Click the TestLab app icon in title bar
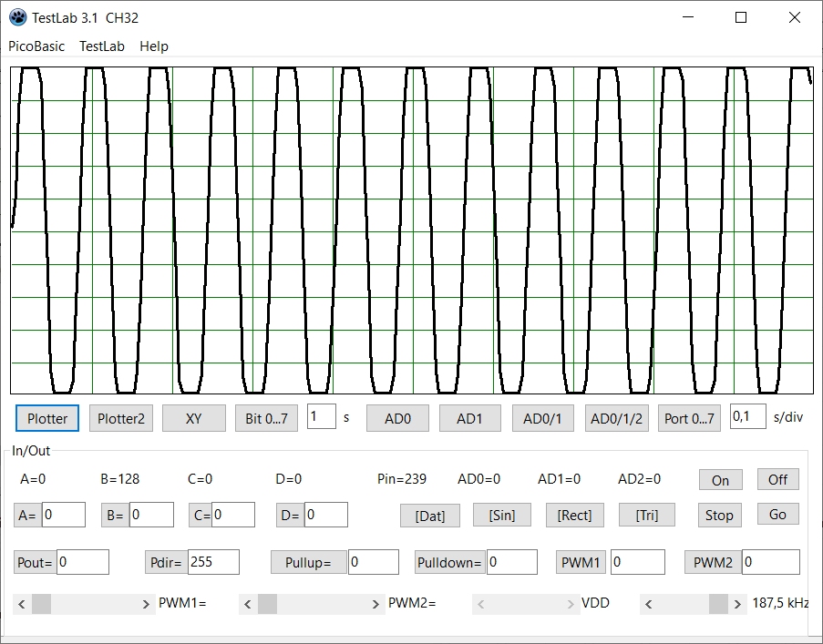This screenshot has width=823, height=644. [17, 17]
